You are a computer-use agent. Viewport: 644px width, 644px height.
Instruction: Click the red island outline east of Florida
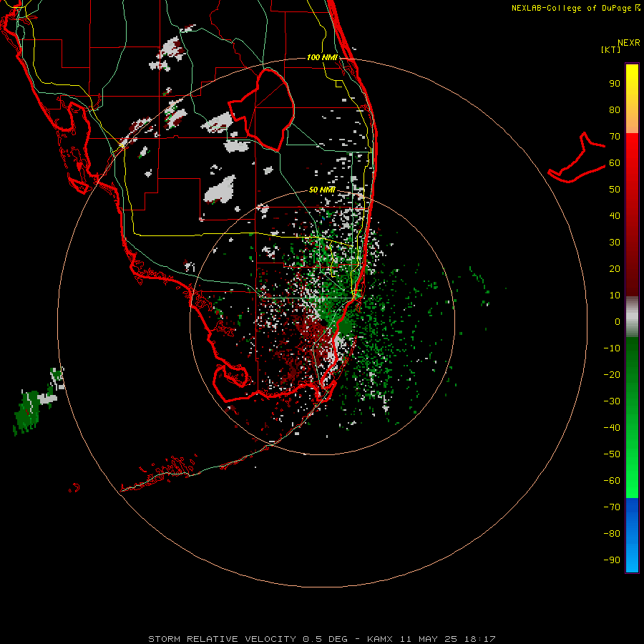tap(577, 158)
